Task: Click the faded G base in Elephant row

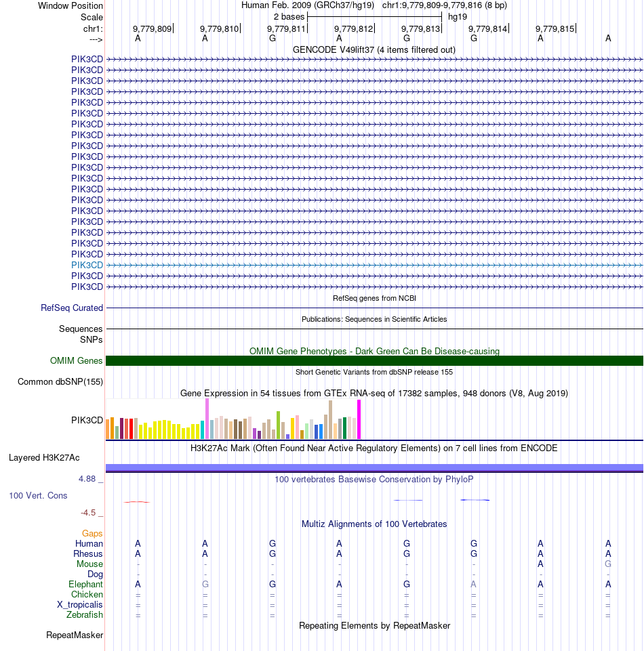Action: click(205, 584)
